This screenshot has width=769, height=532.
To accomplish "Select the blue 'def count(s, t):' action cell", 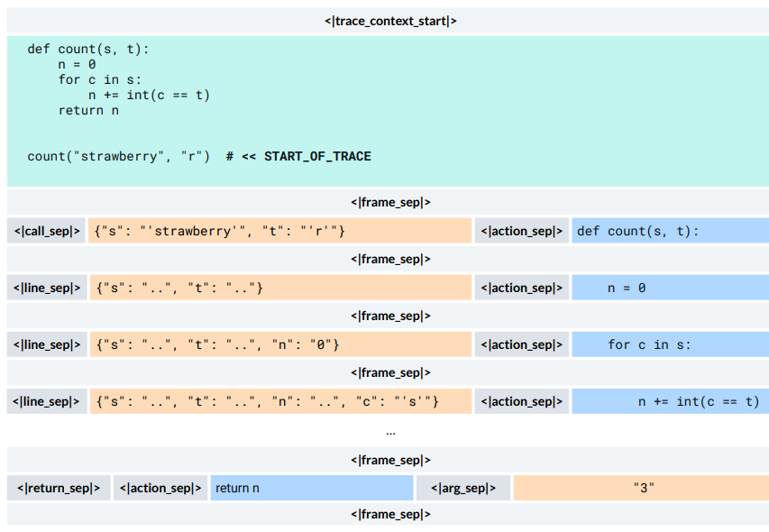I will click(669, 231).
